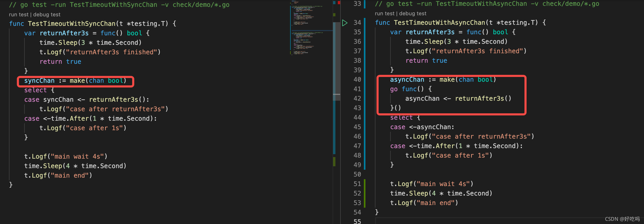Click 'case <-asyncChan:' on line 45

coord(422,127)
